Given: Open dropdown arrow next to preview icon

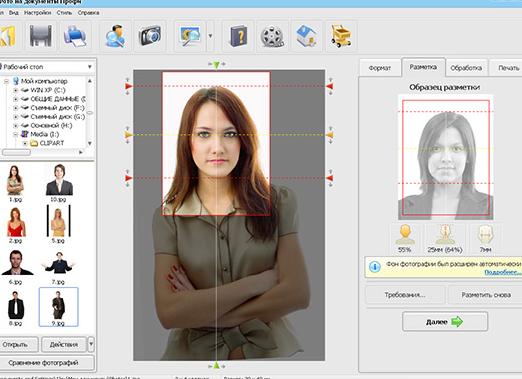Looking at the screenshot, I should point(210,35).
